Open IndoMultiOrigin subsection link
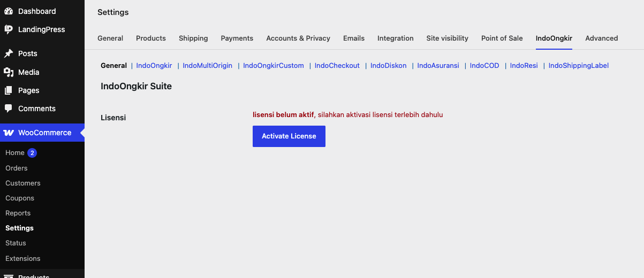 (x=208, y=66)
